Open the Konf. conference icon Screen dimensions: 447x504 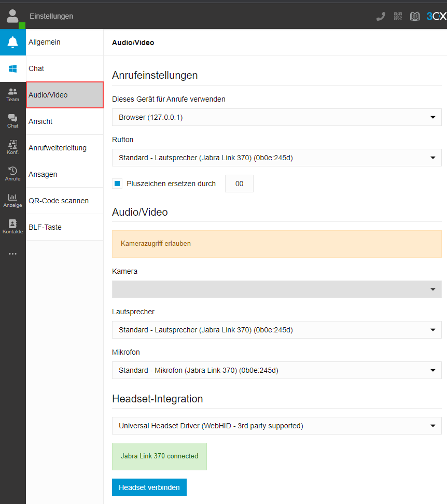(x=13, y=148)
